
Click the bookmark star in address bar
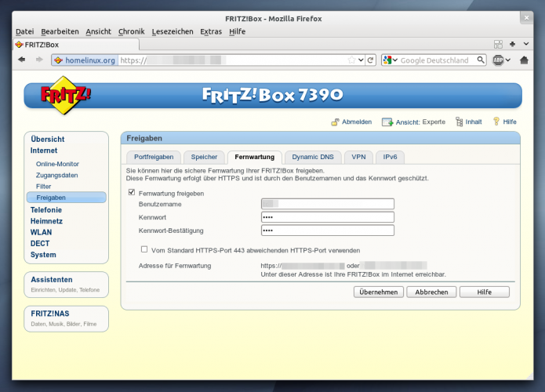(x=352, y=60)
